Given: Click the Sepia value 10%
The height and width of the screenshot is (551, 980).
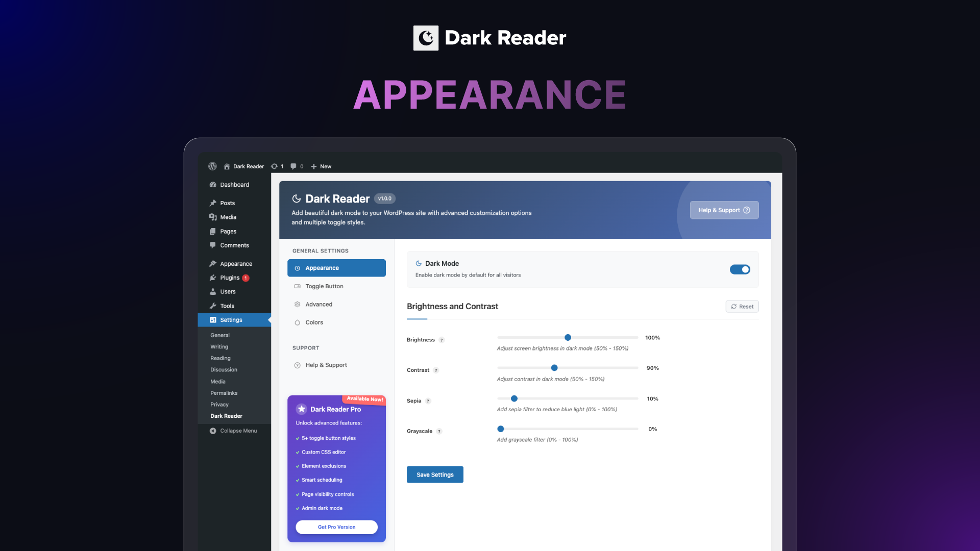Looking at the screenshot, I should click(x=653, y=399).
